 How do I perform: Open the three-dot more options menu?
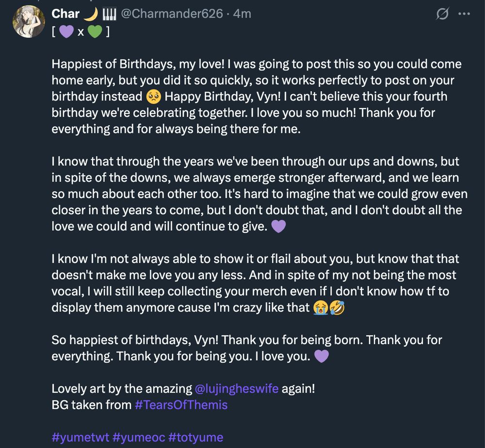click(464, 14)
